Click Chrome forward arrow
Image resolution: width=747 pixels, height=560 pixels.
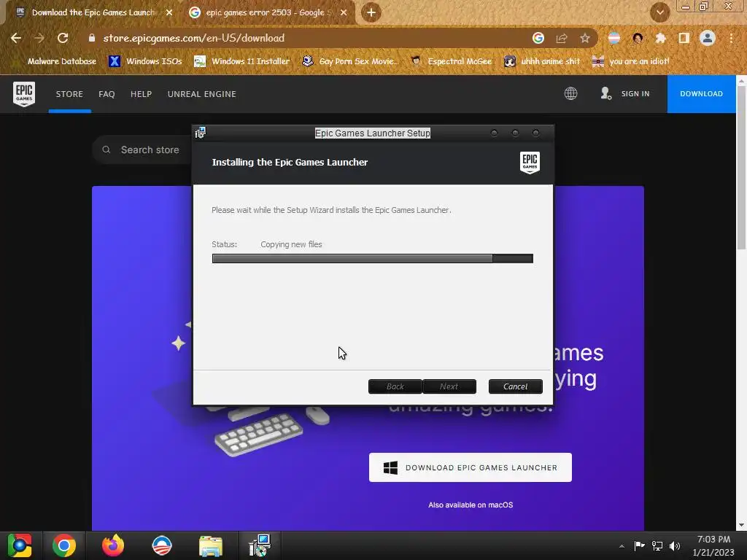point(39,38)
